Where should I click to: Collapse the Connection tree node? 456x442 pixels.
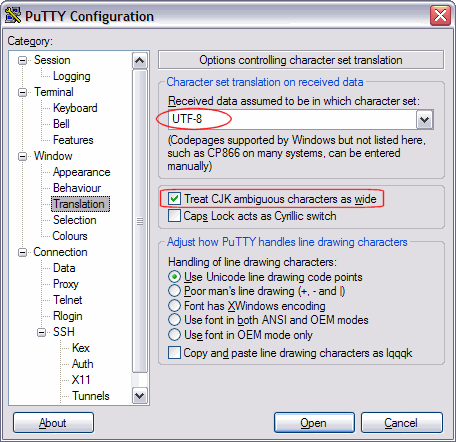click(x=22, y=252)
